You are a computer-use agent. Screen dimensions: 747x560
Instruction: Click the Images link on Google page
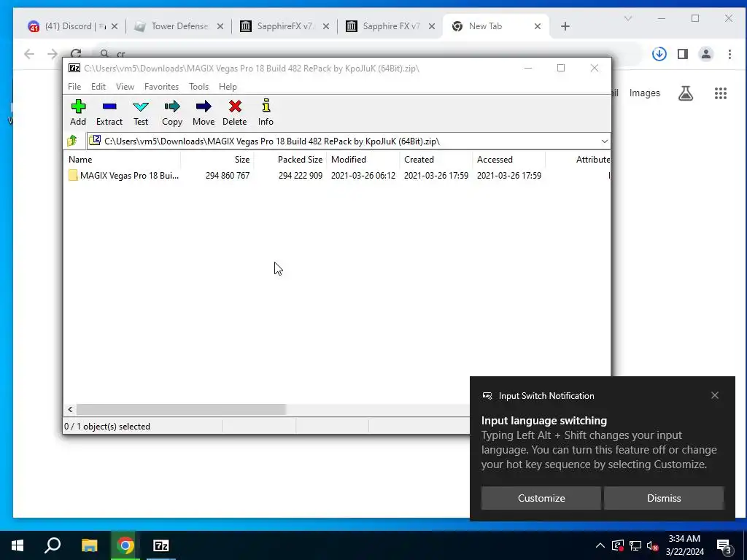645,93
